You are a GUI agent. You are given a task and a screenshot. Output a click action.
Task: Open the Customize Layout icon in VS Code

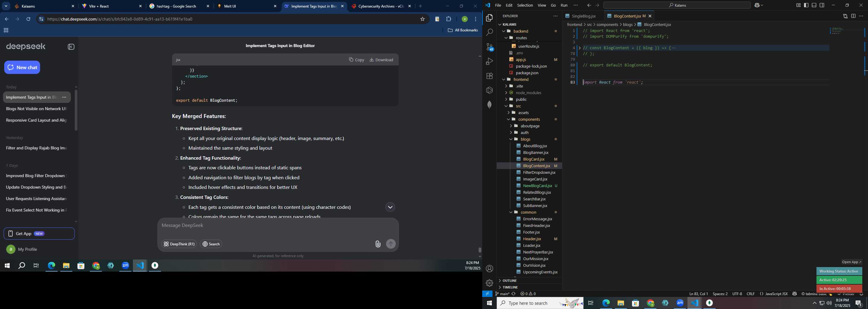[798, 5]
